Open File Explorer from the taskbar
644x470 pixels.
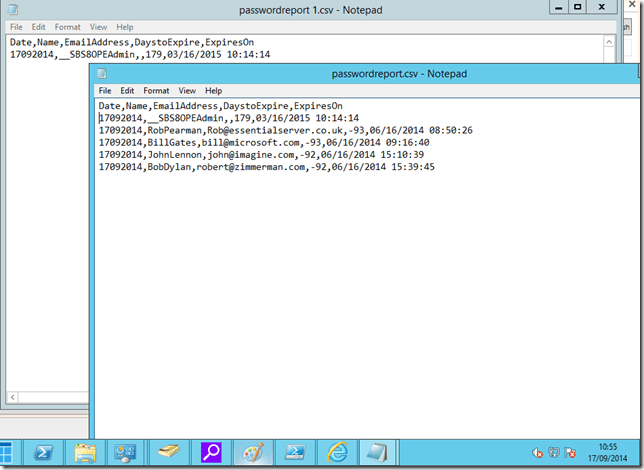point(86,453)
